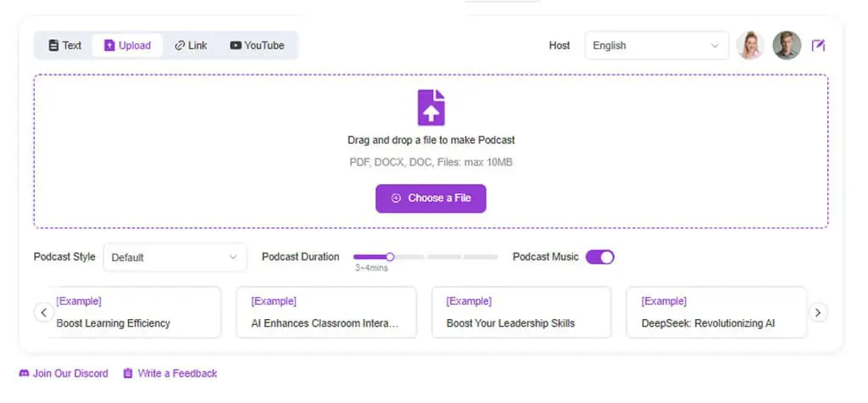
Task: Show next examples with right arrow
Action: pyautogui.click(x=818, y=312)
